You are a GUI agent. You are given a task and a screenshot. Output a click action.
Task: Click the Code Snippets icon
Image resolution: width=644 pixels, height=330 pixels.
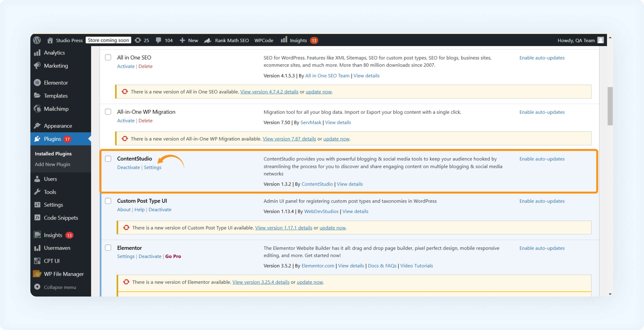point(37,217)
